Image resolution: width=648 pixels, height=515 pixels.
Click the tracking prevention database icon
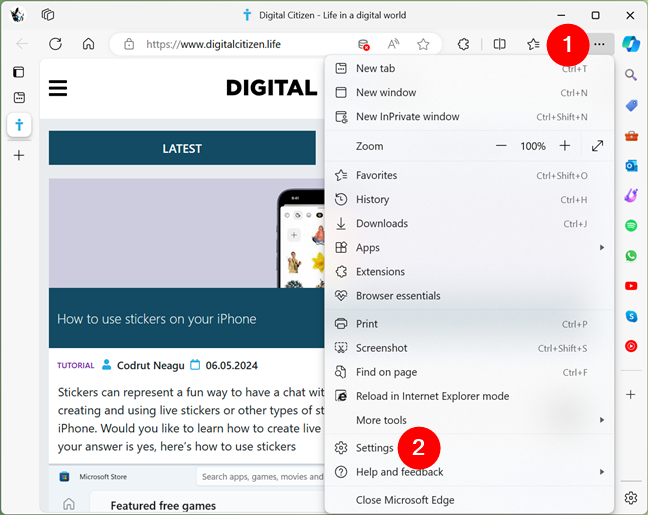tap(364, 44)
